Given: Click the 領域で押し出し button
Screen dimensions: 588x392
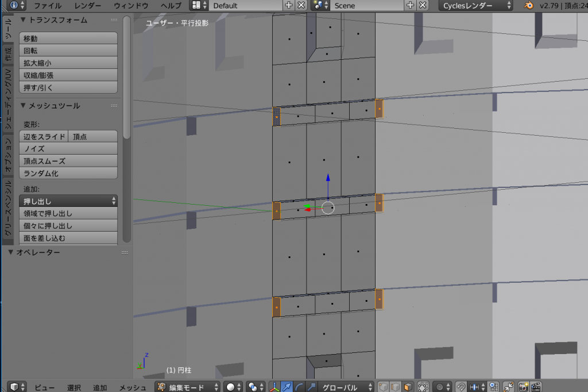Looking at the screenshot, I should (68, 213).
